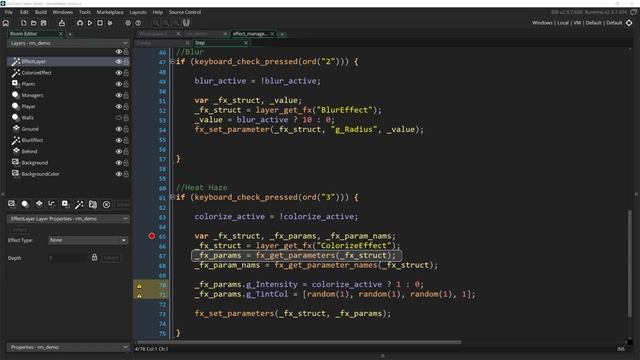Open the target manager icon at top right

pos(629,23)
